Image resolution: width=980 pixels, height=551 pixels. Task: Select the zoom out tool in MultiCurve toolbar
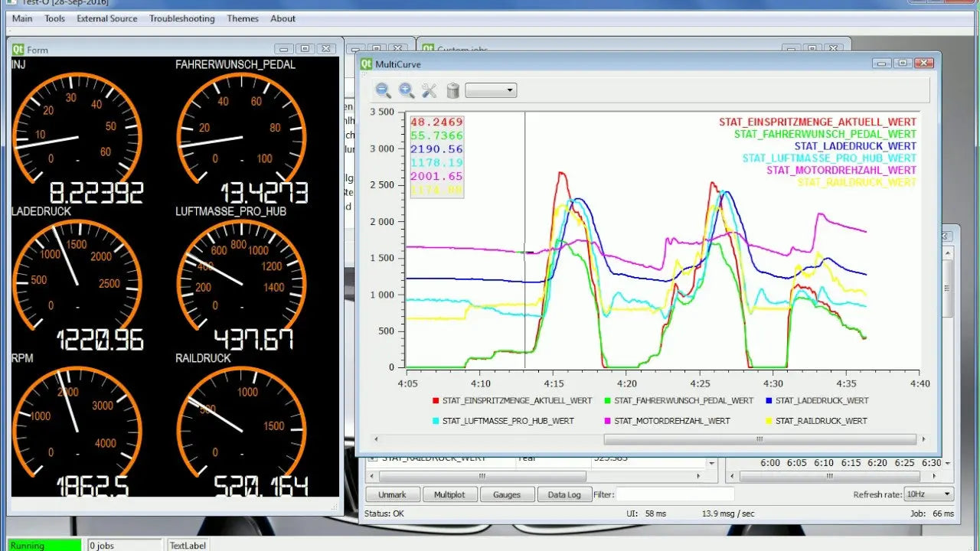382,90
